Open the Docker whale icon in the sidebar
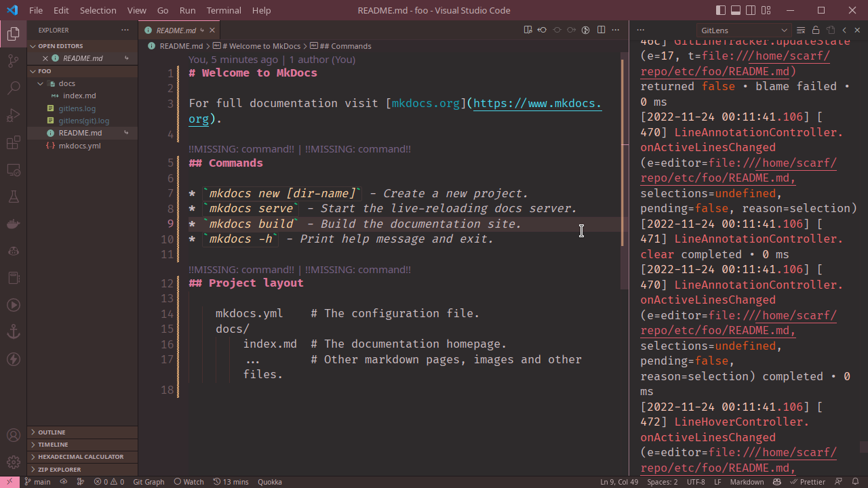The image size is (868, 488). click(13, 224)
